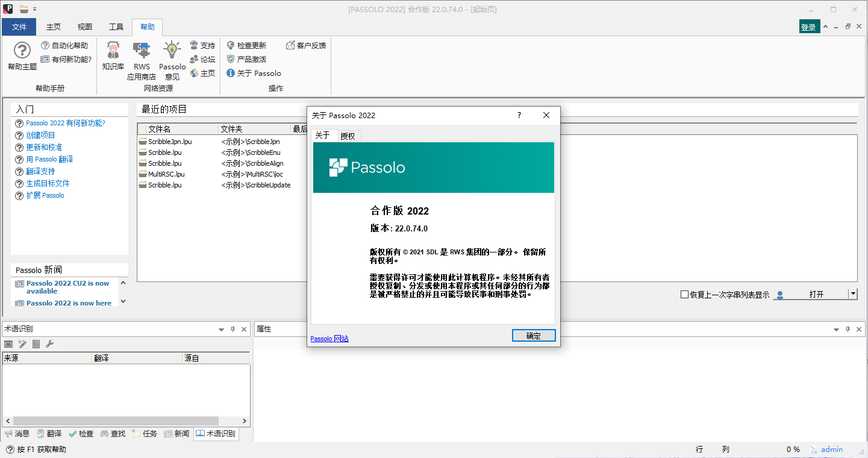Screen dimensions: 868x458
Task: Open news Passolo 2022 CU2 is now available
Action: [x=68, y=287]
